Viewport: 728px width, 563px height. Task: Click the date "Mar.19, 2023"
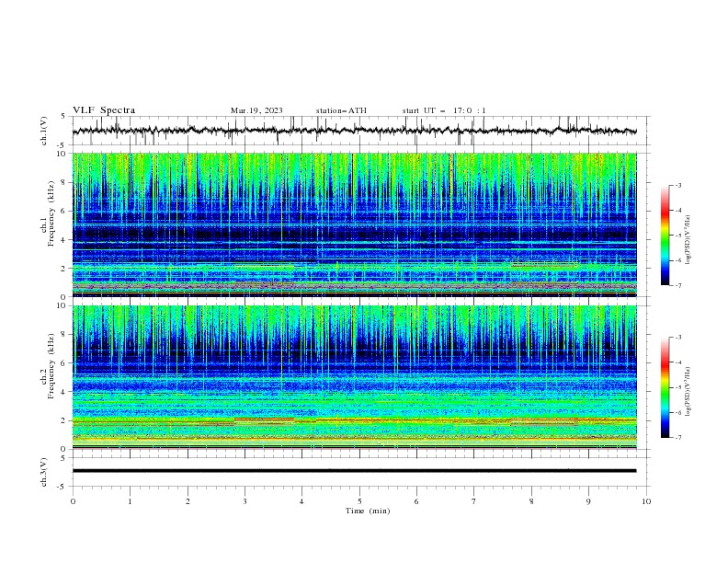tap(256, 110)
